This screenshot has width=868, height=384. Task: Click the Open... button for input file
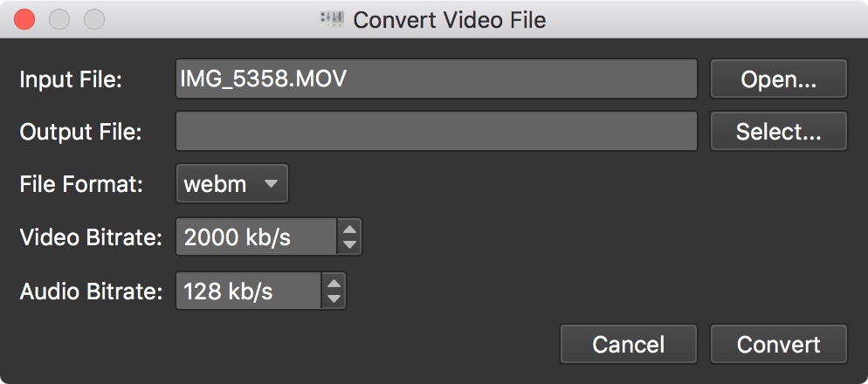[778, 79]
